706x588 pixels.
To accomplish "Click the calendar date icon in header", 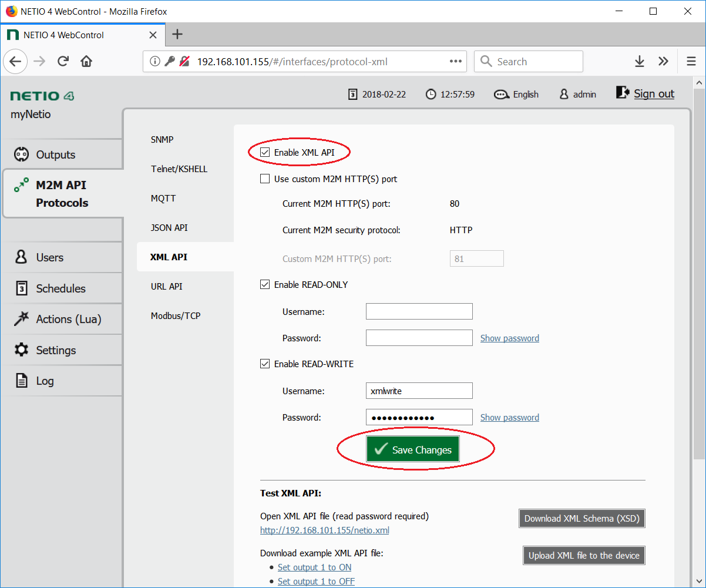I will (352, 94).
